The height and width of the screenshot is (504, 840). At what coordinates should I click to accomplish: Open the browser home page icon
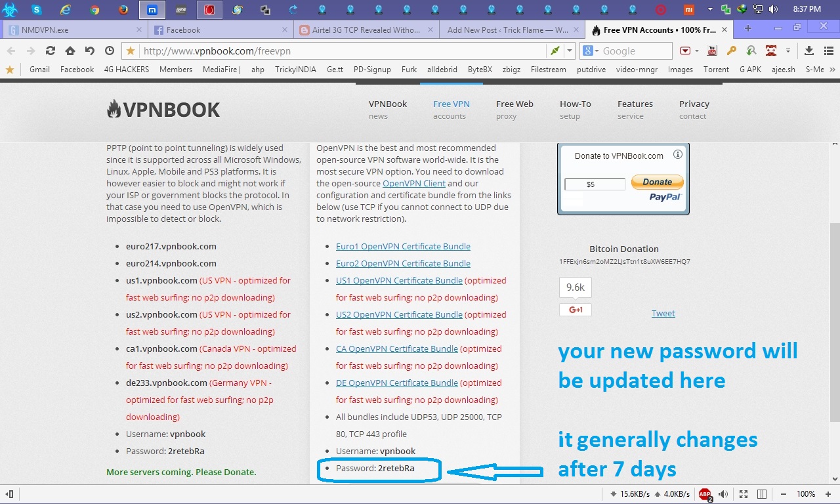click(70, 51)
